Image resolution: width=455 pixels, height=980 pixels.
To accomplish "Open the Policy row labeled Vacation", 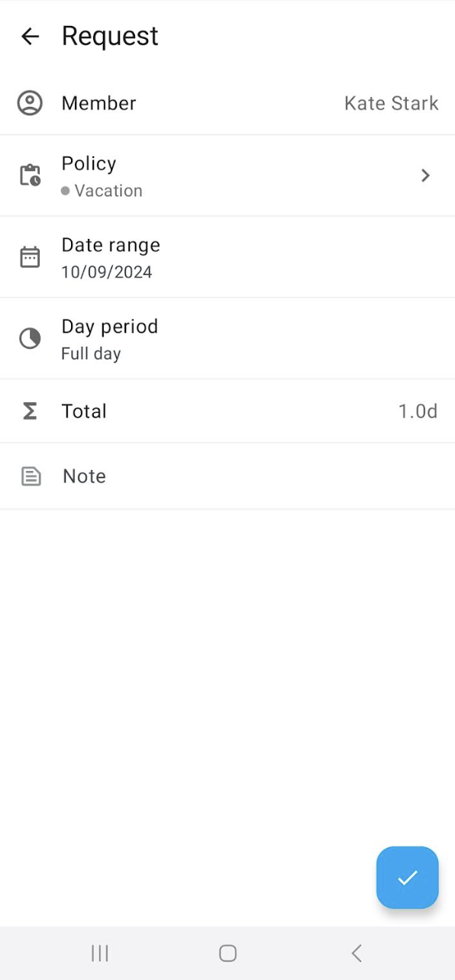I will point(227,175).
